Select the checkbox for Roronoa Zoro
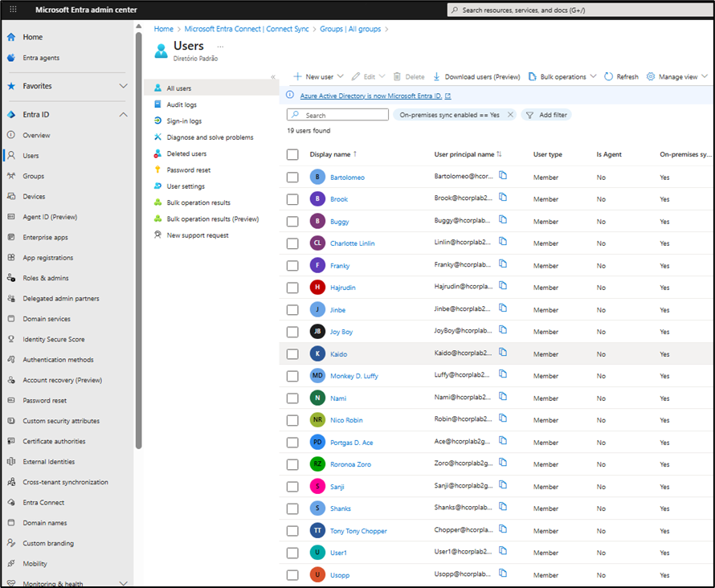The image size is (715, 588). [x=292, y=464]
